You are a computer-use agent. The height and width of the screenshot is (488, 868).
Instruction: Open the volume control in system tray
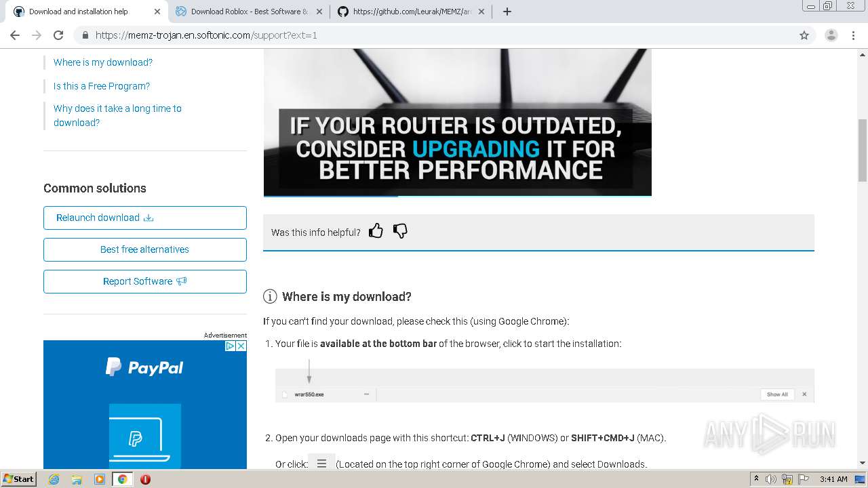coord(771,479)
